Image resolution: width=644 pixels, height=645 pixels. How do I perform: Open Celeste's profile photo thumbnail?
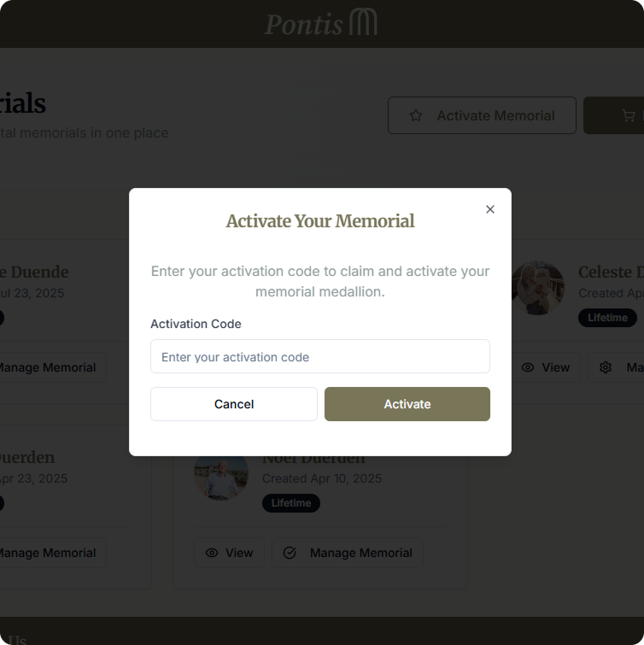(538, 288)
